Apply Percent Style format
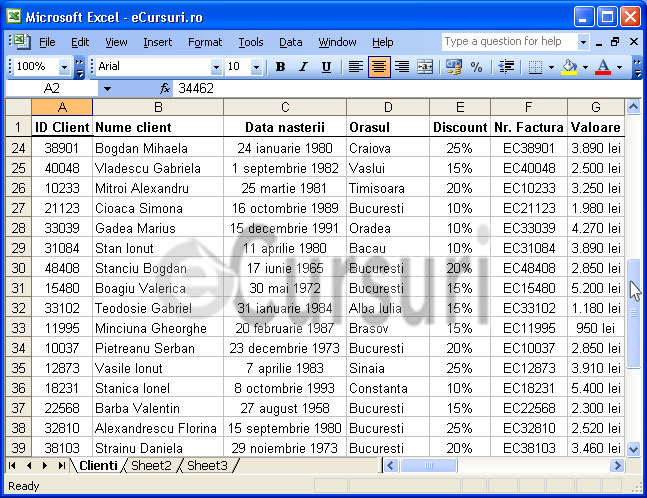The width and height of the screenshot is (647, 498). pos(477,66)
